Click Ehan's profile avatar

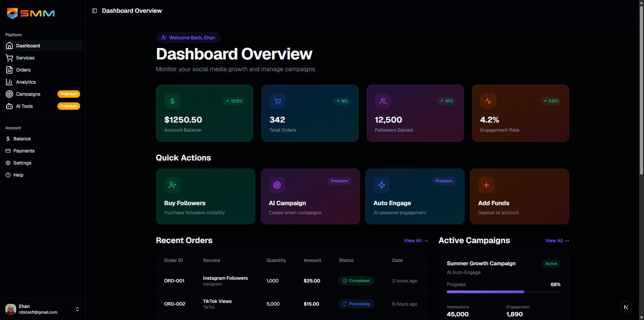pyautogui.click(x=11, y=309)
